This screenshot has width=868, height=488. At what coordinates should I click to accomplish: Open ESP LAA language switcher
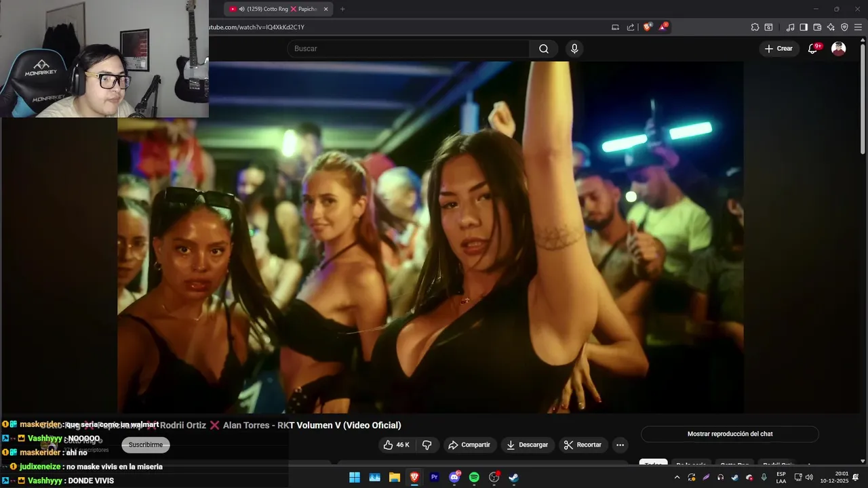(781, 477)
